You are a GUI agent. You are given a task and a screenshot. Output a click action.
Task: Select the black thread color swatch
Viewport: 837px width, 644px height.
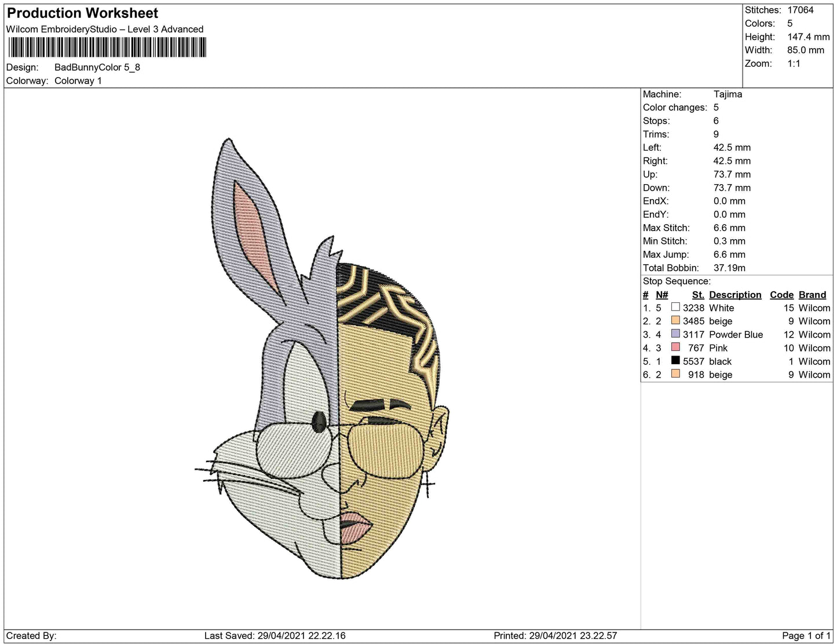[x=675, y=360]
